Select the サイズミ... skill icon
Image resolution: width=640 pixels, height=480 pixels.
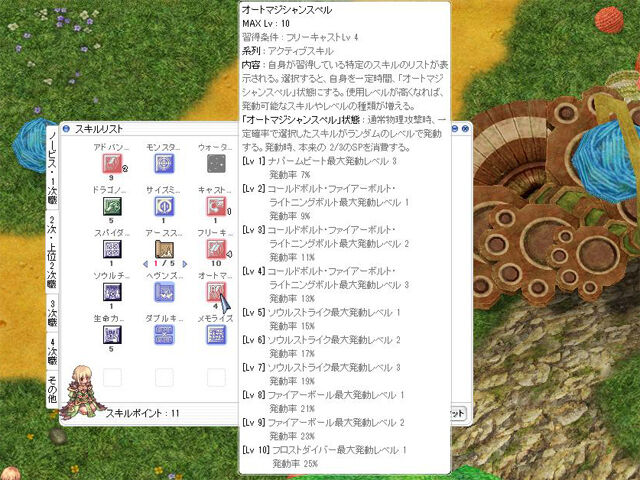[x=164, y=207]
